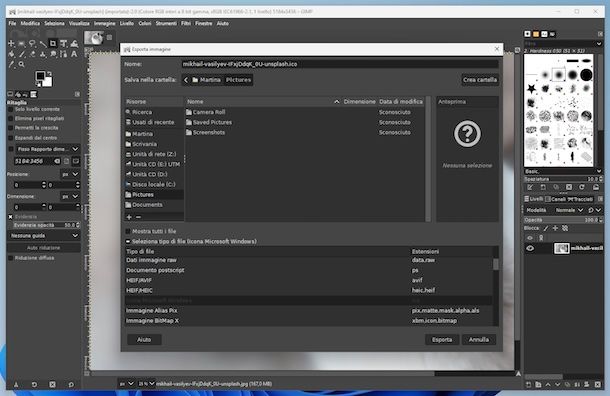Click the Nome filename input field
610x396 pixels.
click(340, 64)
